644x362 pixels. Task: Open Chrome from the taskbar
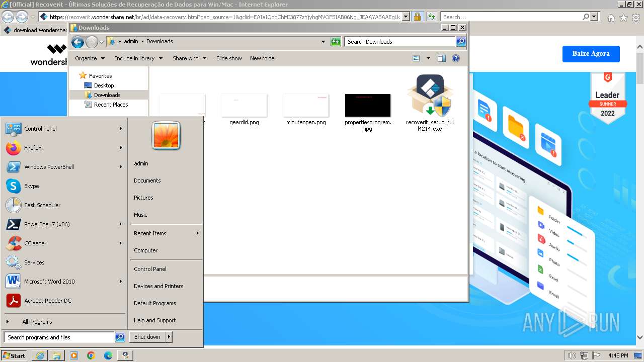(91, 355)
